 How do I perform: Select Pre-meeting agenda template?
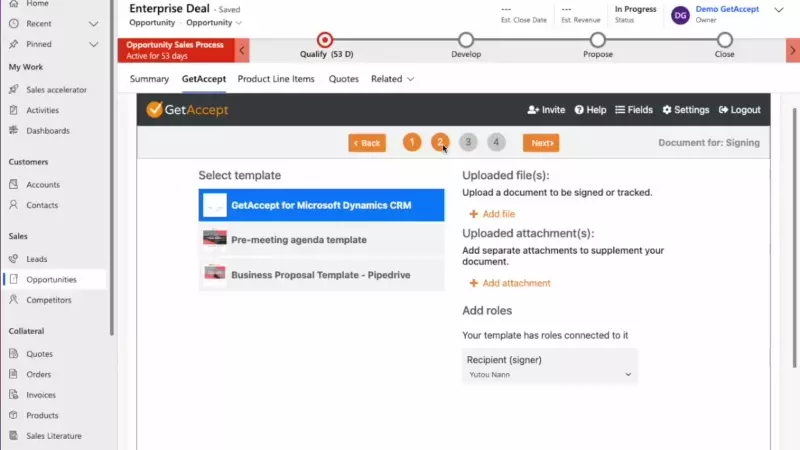pos(321,240)
